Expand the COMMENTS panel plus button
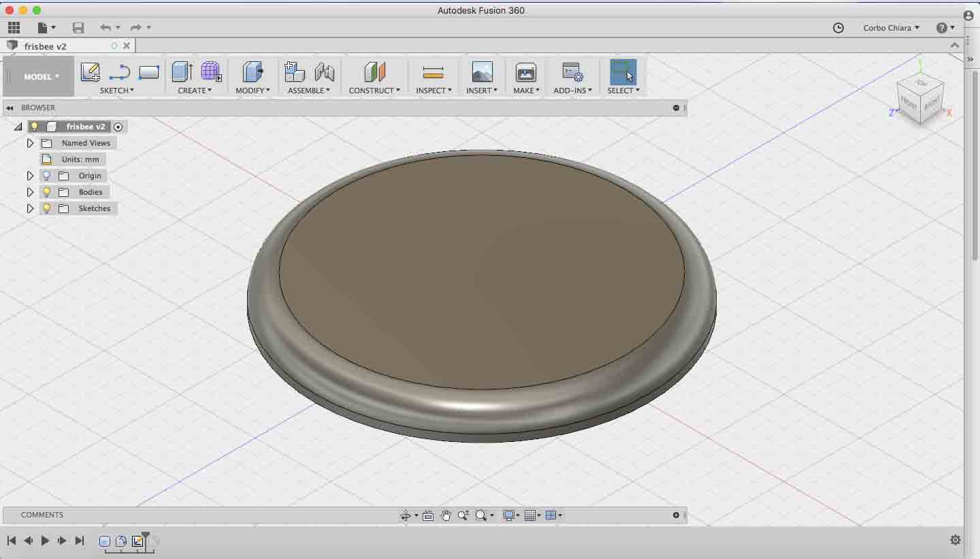Viewport: 980px width, 559px height. [676, 515]
